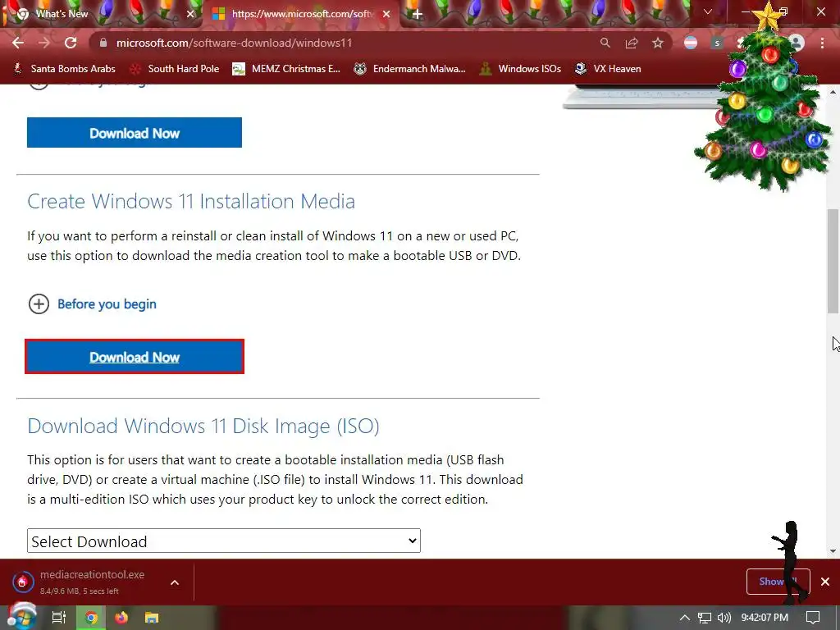
Task: Bookmark this page with the star icon
Action: 658,43
